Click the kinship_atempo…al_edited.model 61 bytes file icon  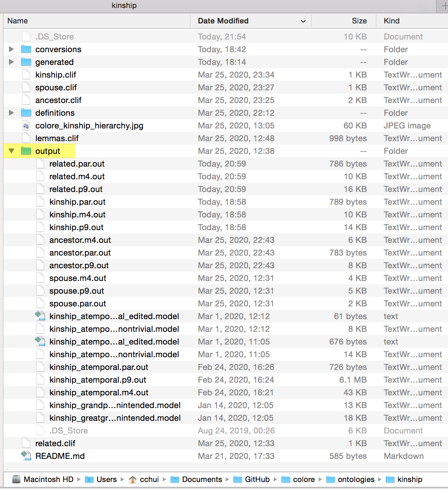40,316
